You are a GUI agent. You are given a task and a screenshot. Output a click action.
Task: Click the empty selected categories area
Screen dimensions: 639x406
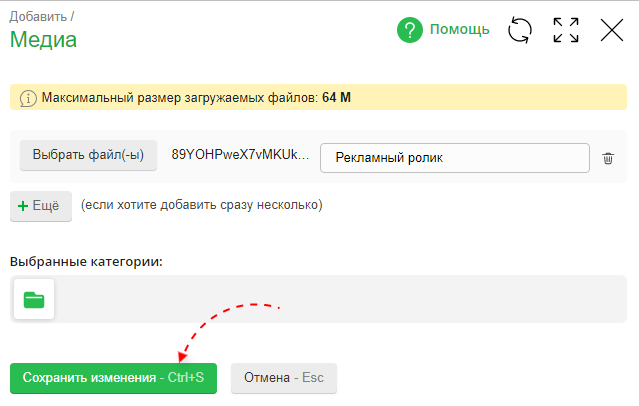[340, 299]
